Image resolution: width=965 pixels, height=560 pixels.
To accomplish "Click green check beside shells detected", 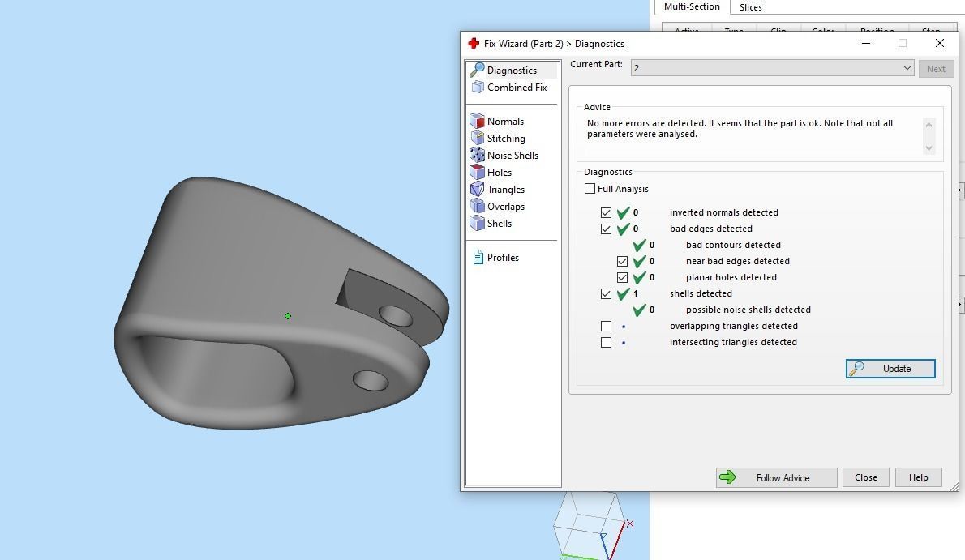I will click(x=623, y=293).
